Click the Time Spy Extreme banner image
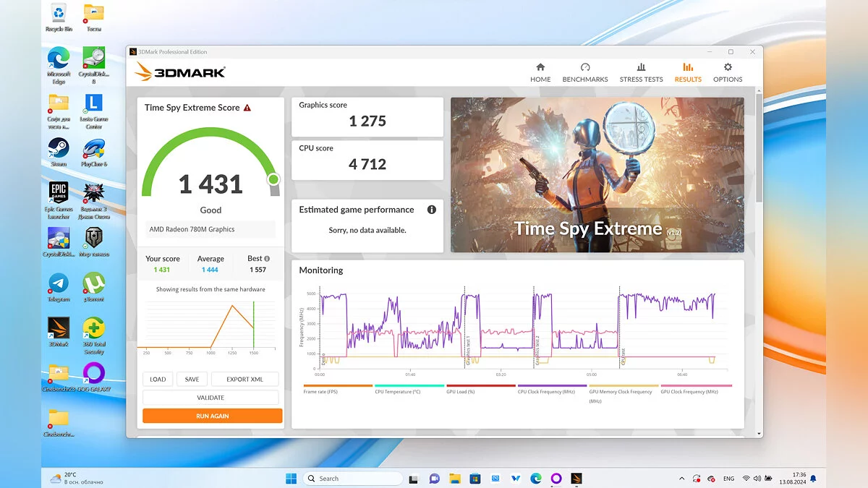The height and width of the screenshot is (488, 868). coord(597,175)
